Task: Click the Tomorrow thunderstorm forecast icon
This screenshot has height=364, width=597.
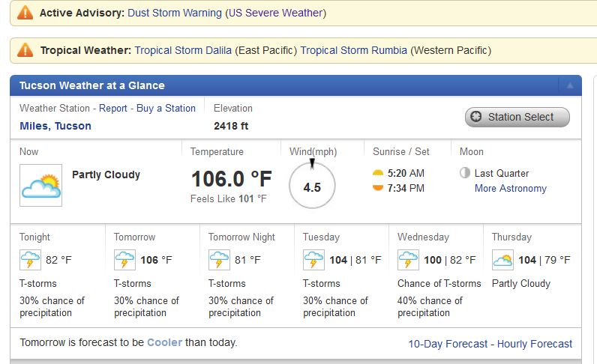Action: 124,261
